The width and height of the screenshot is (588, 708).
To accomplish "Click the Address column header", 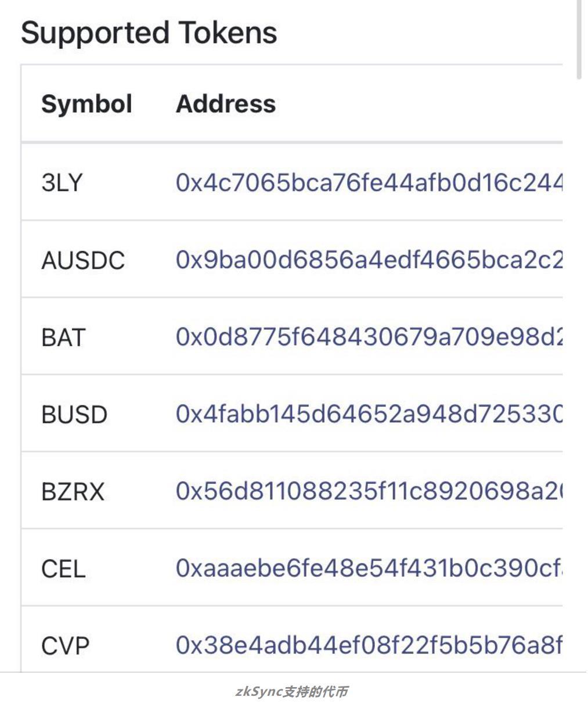I will (x=226, y=104).
